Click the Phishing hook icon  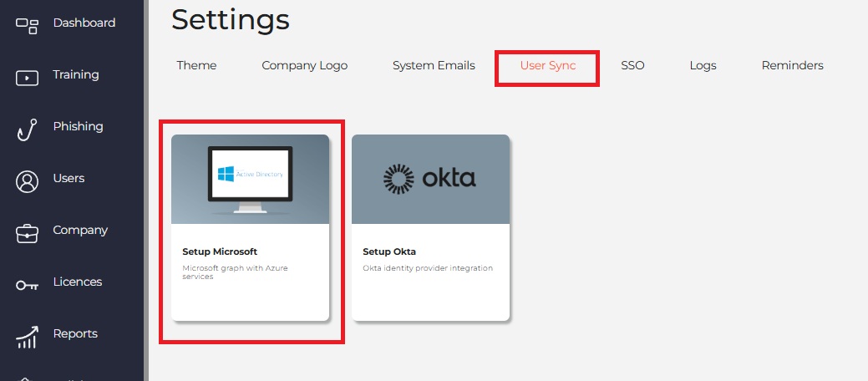coord(27,130)
